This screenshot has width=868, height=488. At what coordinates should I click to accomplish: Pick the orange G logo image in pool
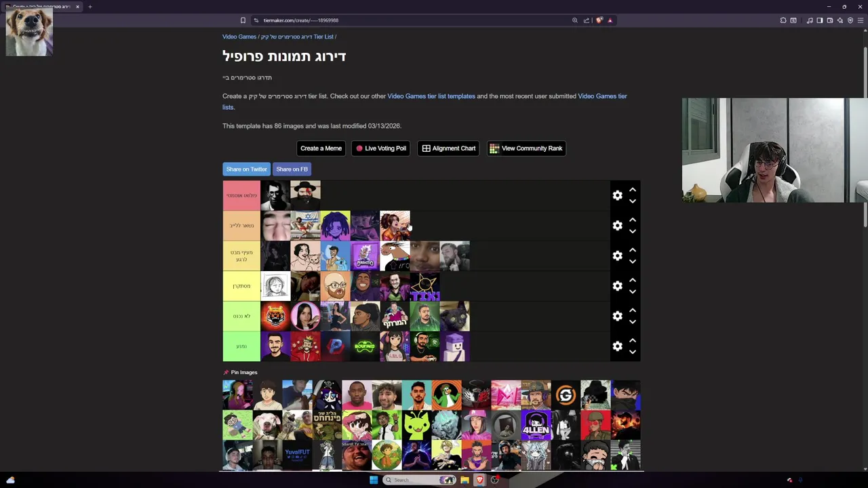click(x=566, y=394)
